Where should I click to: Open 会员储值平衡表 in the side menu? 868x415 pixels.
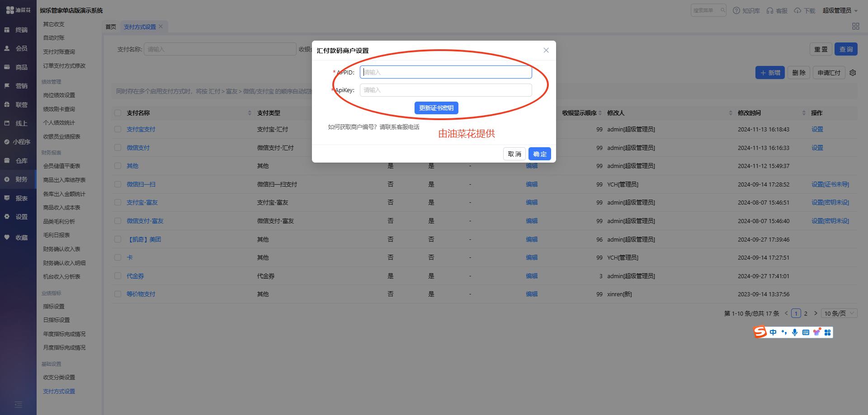click(x=61, y=166)
